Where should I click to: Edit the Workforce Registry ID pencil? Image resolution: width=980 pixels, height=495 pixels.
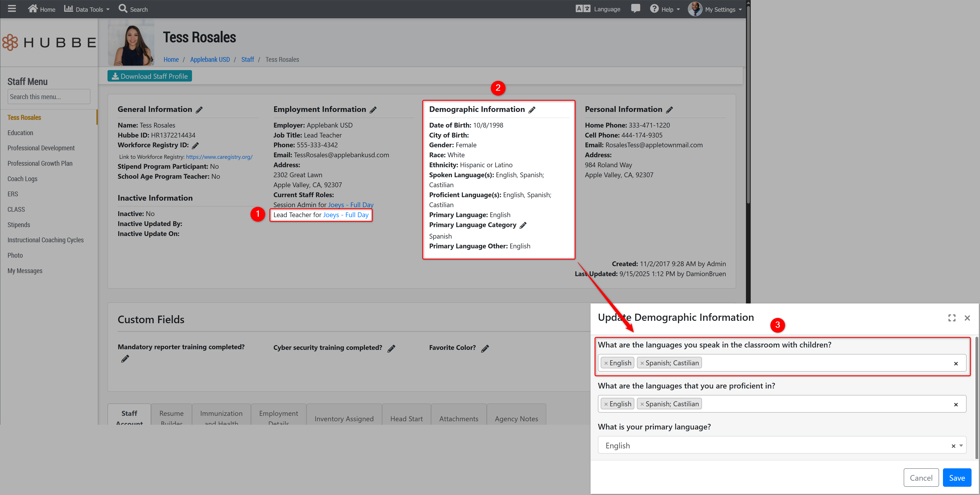(x=195, y=146)
